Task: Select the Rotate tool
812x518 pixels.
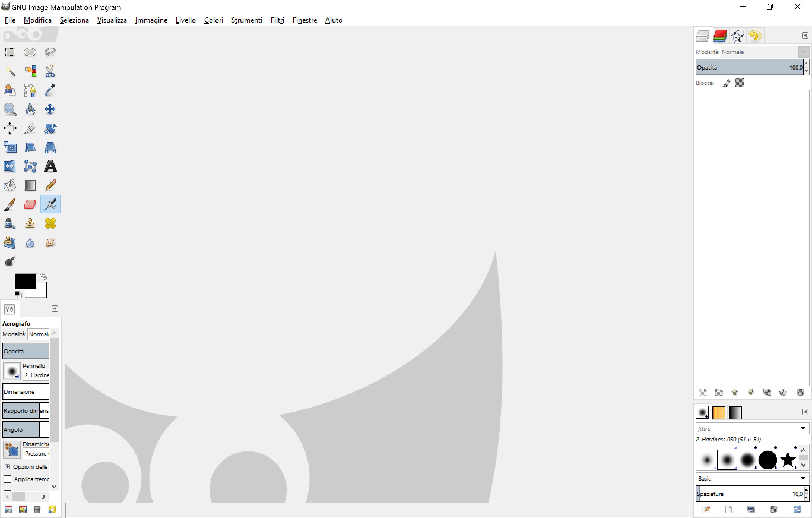Action: point(50,128)
